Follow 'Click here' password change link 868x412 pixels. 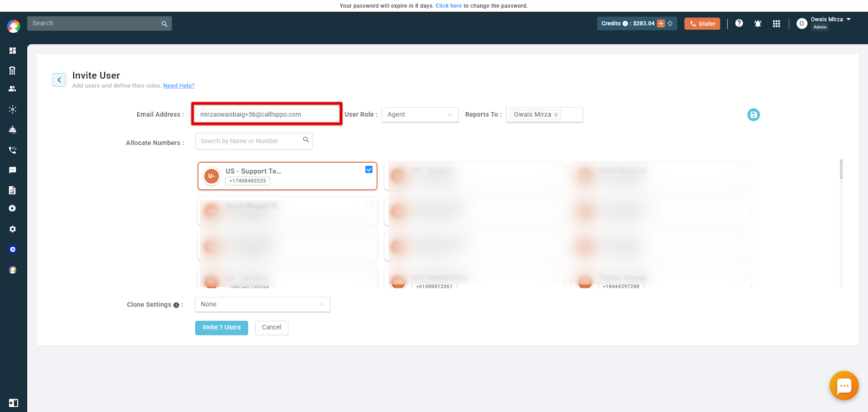449,6
